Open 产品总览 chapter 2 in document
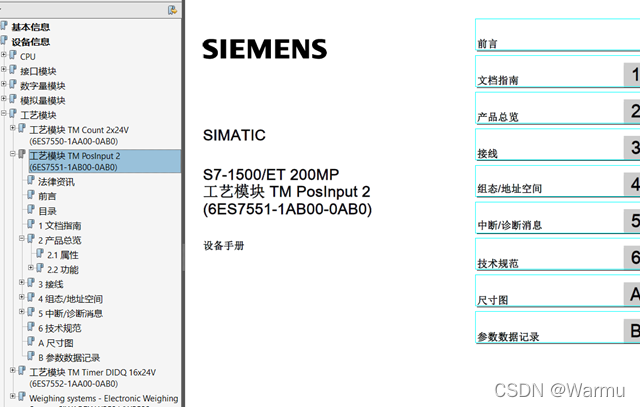This screenshot has width=640, height=407. pyautogui.click(x=558, y=108)
